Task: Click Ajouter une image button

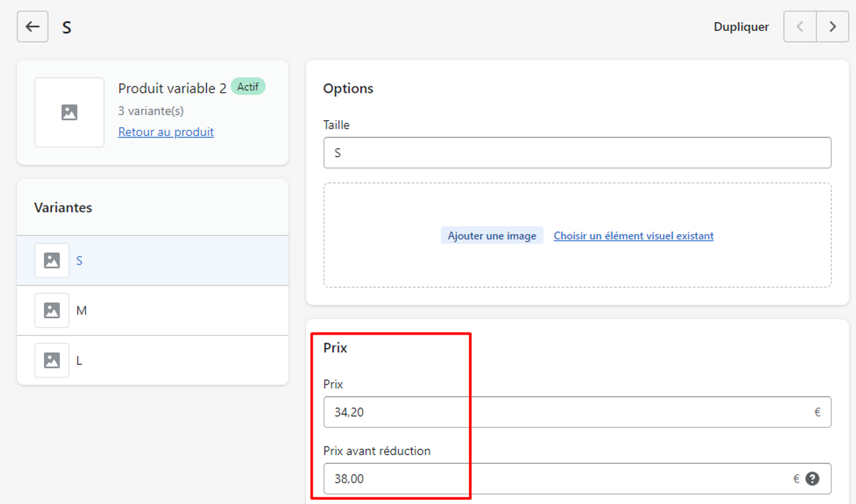Action: pos(492,236)
